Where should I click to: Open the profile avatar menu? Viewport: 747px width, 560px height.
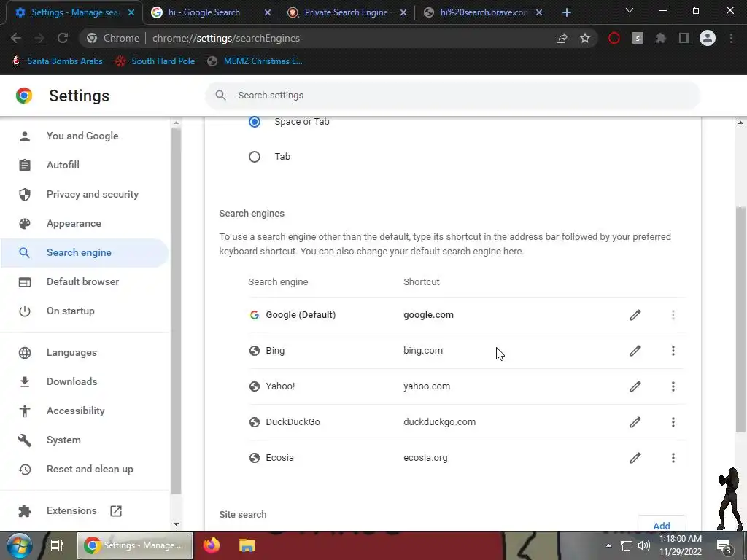708,38
